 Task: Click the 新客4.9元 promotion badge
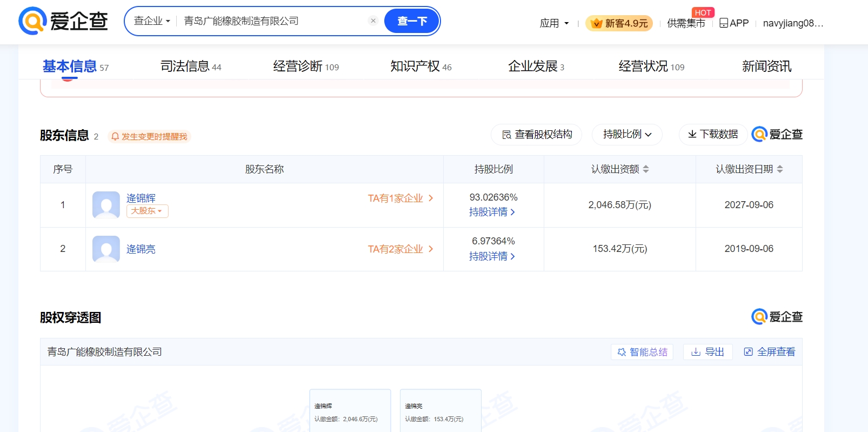coord(619,23)
